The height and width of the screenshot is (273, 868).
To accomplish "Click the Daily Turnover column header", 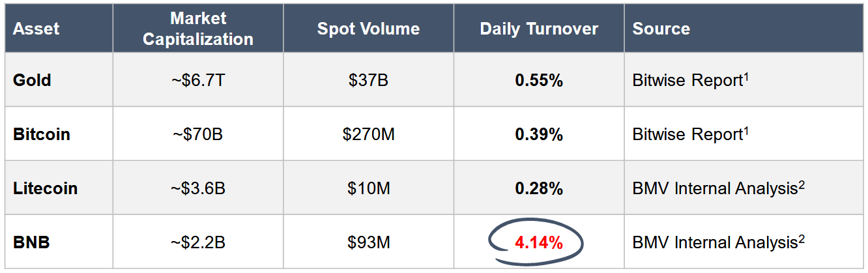I will [539, 29].
